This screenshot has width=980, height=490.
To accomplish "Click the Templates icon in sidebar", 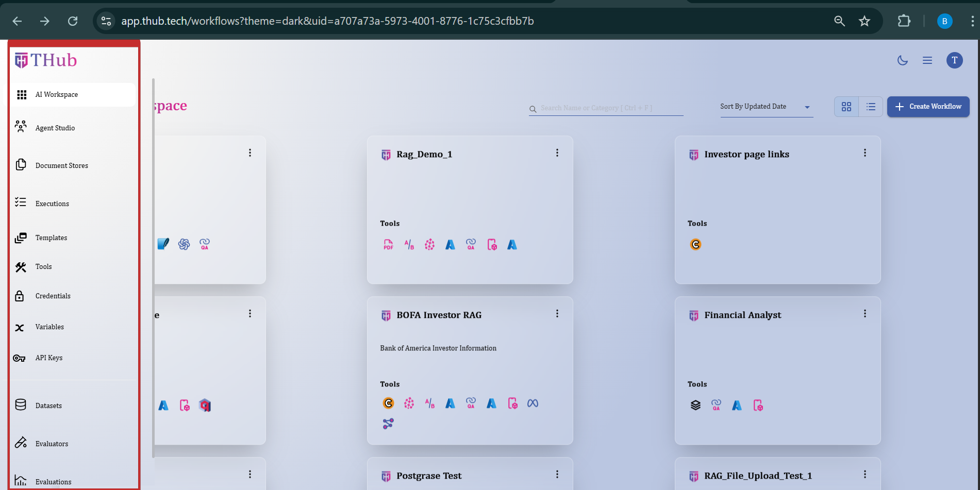I will (21, 238).
